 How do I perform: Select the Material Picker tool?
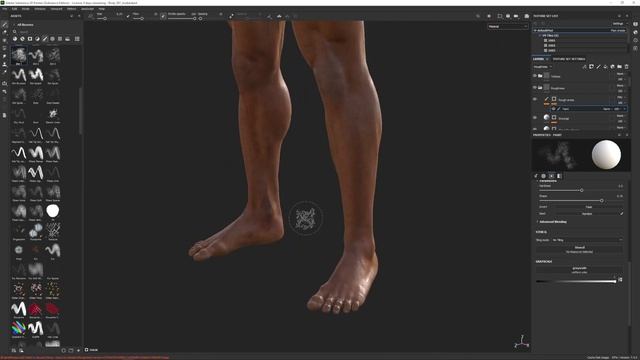(x=4, y=72)
